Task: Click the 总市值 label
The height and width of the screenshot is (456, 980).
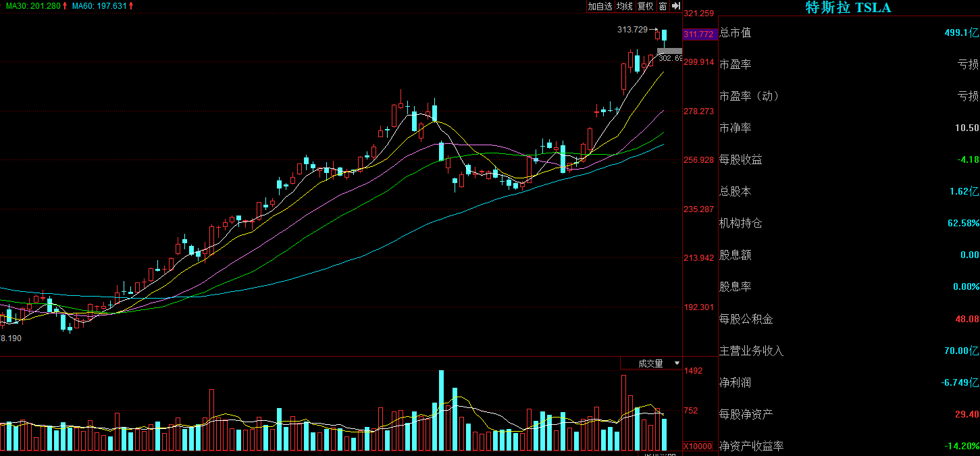Action: (x=735, y=32)
